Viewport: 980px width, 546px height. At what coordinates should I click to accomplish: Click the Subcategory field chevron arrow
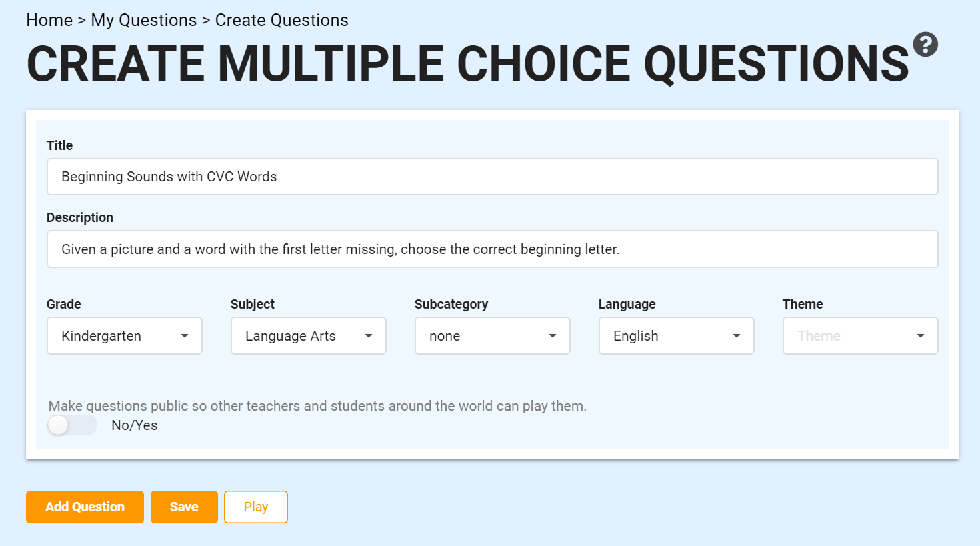click(x=552, y=337)
